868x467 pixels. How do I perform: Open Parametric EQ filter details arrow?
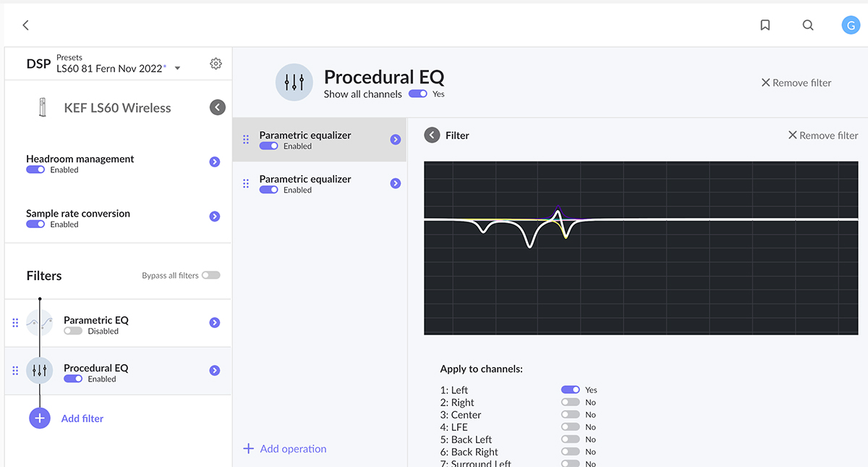214,323
